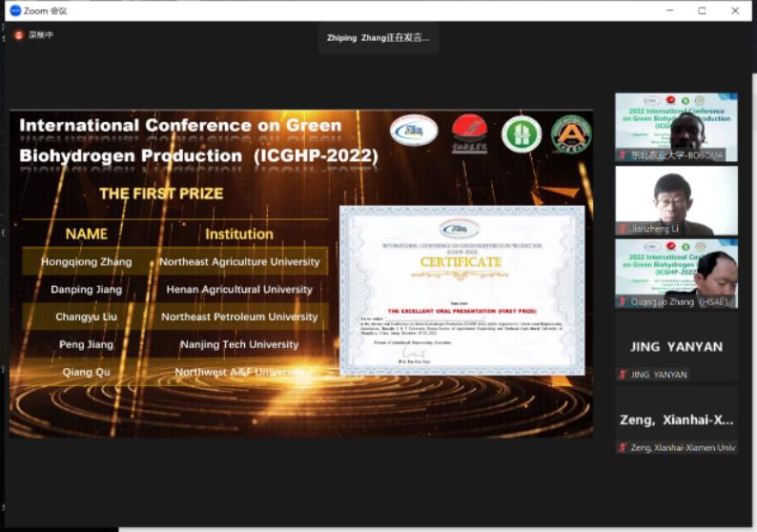Click large 'JING YANYAN' name text

tap(676, 347)
